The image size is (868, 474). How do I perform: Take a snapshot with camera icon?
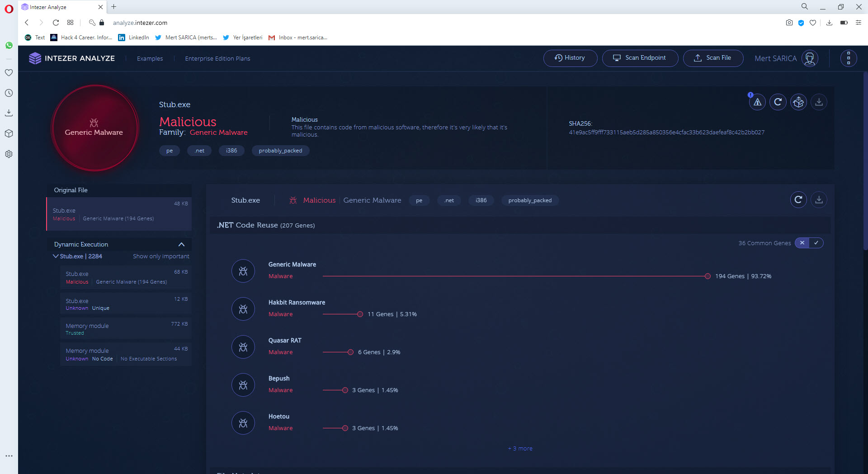[789, 23]
